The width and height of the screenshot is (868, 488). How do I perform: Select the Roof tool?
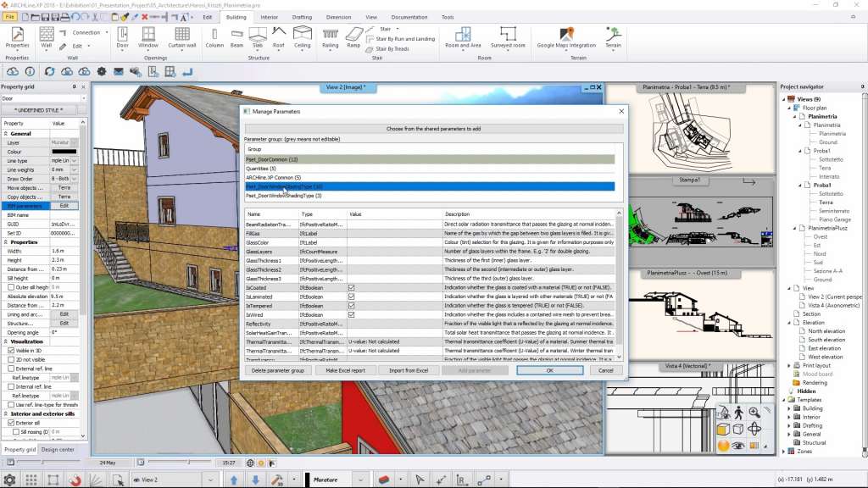(x=278, y=37)
